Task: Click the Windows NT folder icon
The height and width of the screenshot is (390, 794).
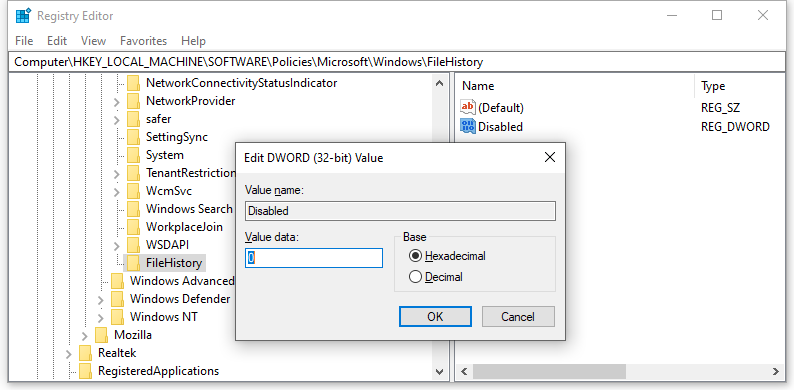Action: click(x=117, y=317)
